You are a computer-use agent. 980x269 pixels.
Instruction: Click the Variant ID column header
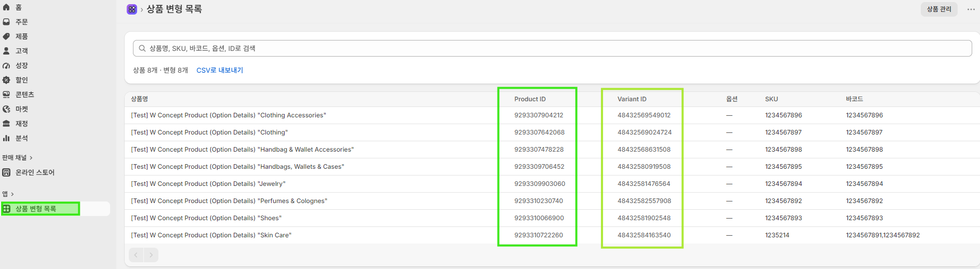[632, 99]
